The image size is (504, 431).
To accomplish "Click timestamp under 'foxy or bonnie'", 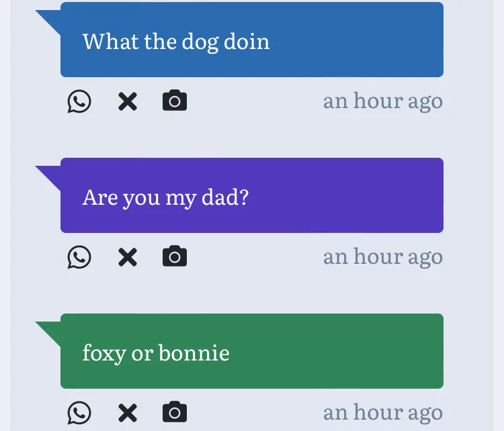I will [x=382, y=412].
